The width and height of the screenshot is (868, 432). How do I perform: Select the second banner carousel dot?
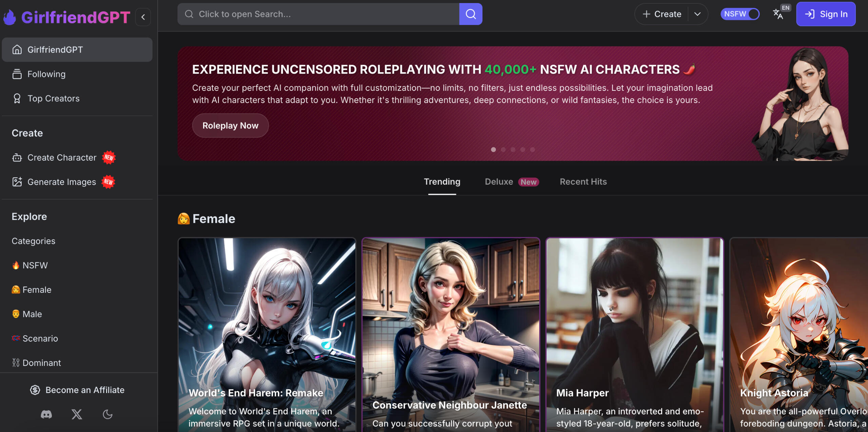[x=503, y=149]
